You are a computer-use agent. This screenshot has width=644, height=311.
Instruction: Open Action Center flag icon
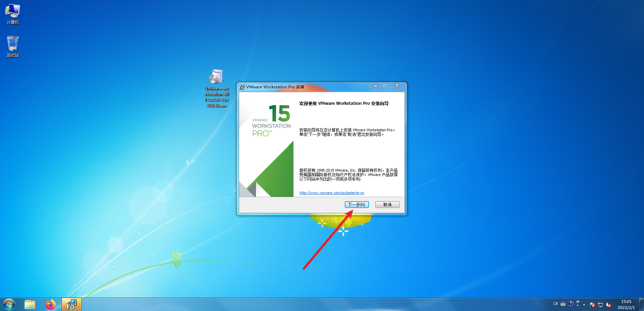point(592,305)
